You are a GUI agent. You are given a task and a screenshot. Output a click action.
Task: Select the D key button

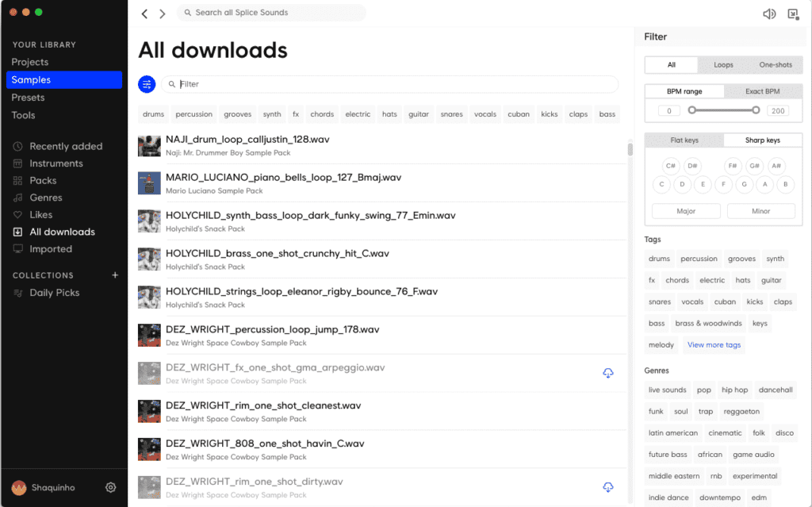tap(682, 185)
